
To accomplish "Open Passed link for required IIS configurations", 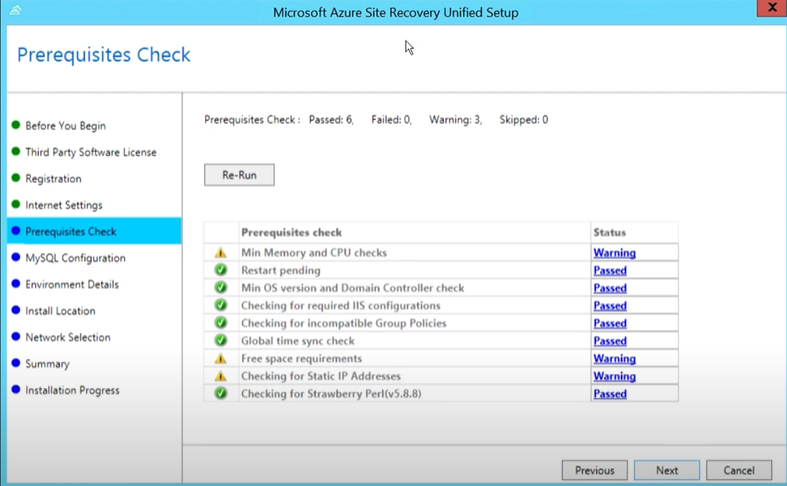I will click(610, 305).
